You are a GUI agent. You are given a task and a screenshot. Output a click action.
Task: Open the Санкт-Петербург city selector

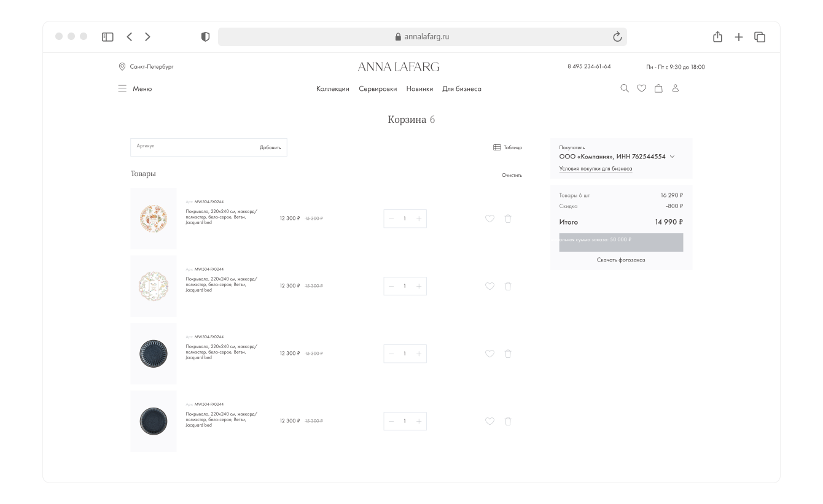tap(146, 67)
